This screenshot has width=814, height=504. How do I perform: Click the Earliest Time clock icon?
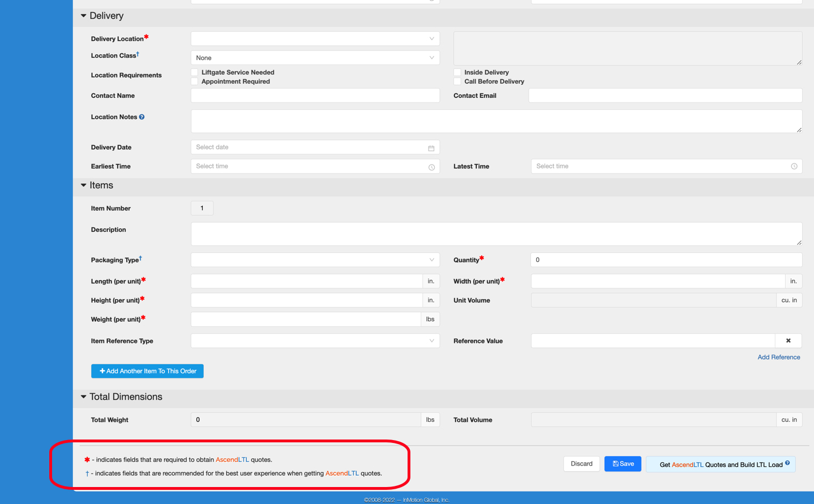431,167
